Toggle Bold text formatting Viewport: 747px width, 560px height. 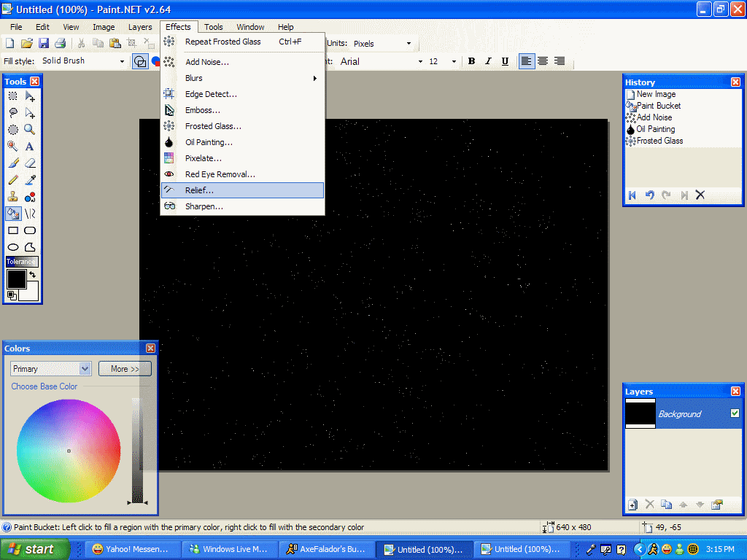(471, 61)
